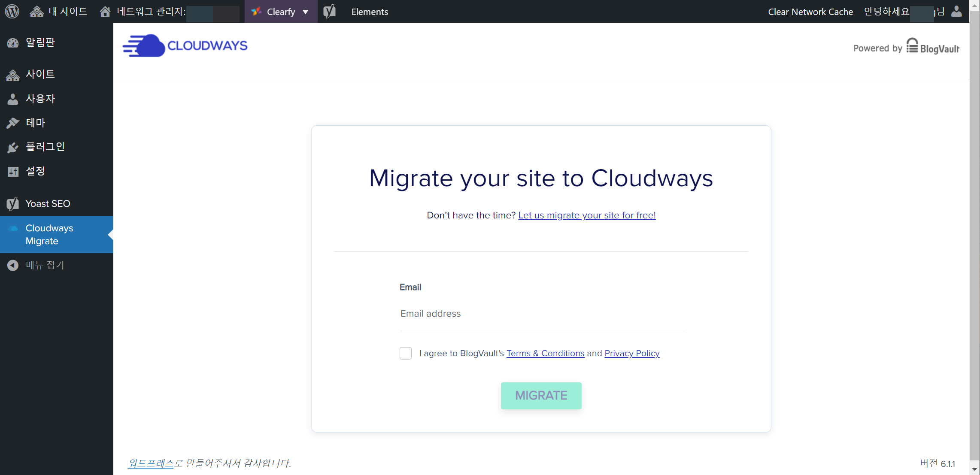
Task: Open 'Let us migrate your site for free' link
Action: pos(587,215)
